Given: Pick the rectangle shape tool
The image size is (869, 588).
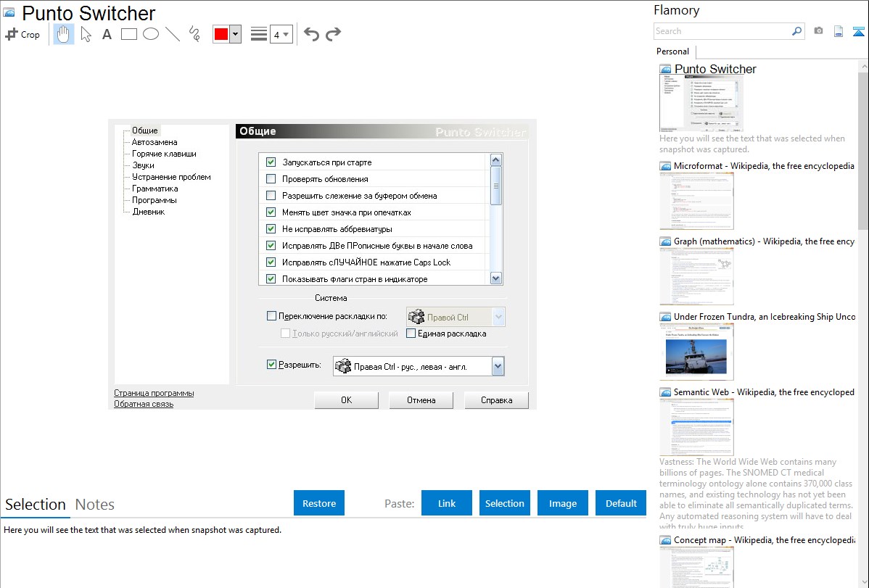Looking at the screenshot, I should 128,34.
